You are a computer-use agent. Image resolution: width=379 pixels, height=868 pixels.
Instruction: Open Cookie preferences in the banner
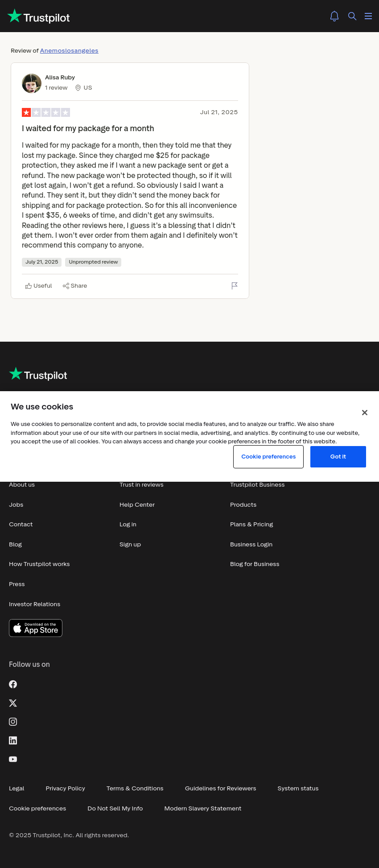coord(268,457)
